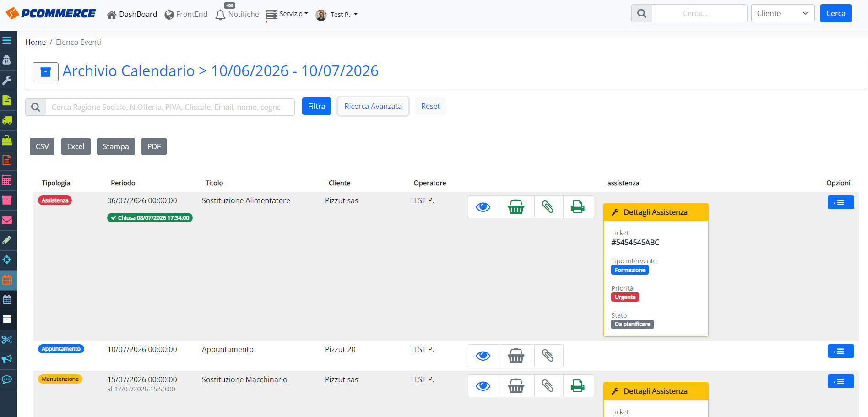Click the PCOMMERCE logo
The image size is (868, 417).
[51, 13]
